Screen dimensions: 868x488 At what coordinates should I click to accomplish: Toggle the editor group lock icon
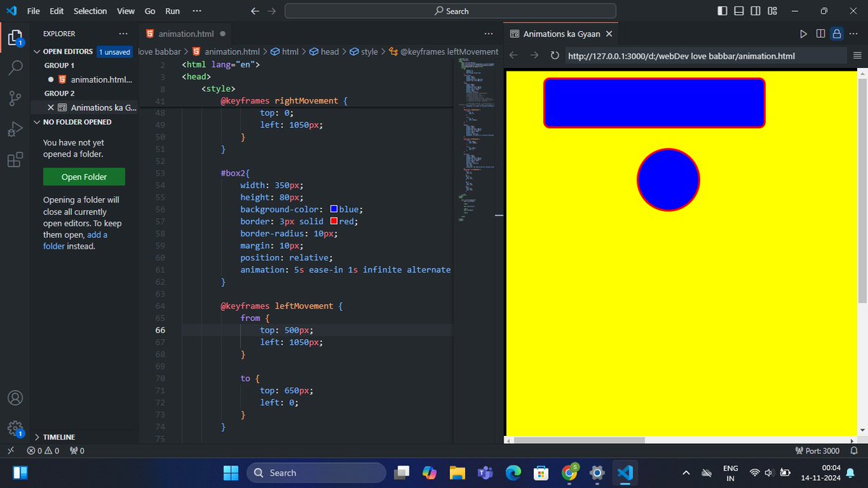point(837,33)
